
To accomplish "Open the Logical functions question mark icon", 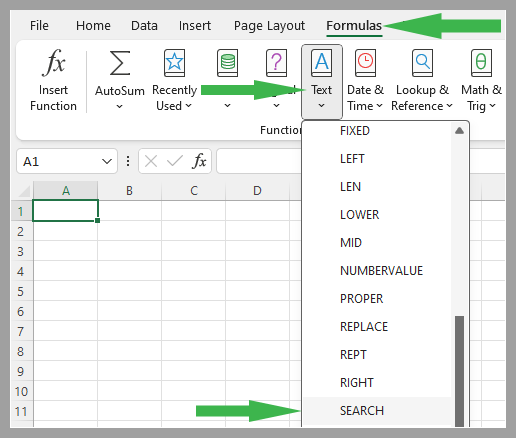I will coord(276,63).
